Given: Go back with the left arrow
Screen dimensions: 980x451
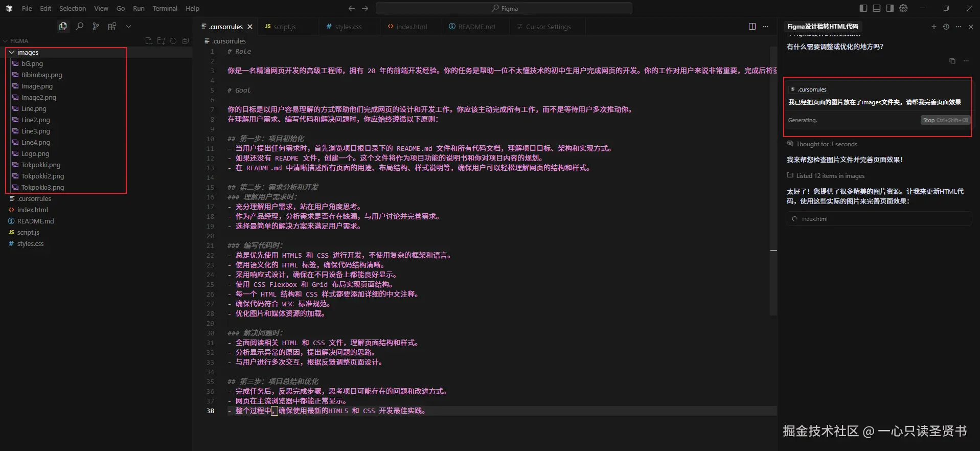Looking at the screenshot, I should pyautogui.click(x=351, y=8).
